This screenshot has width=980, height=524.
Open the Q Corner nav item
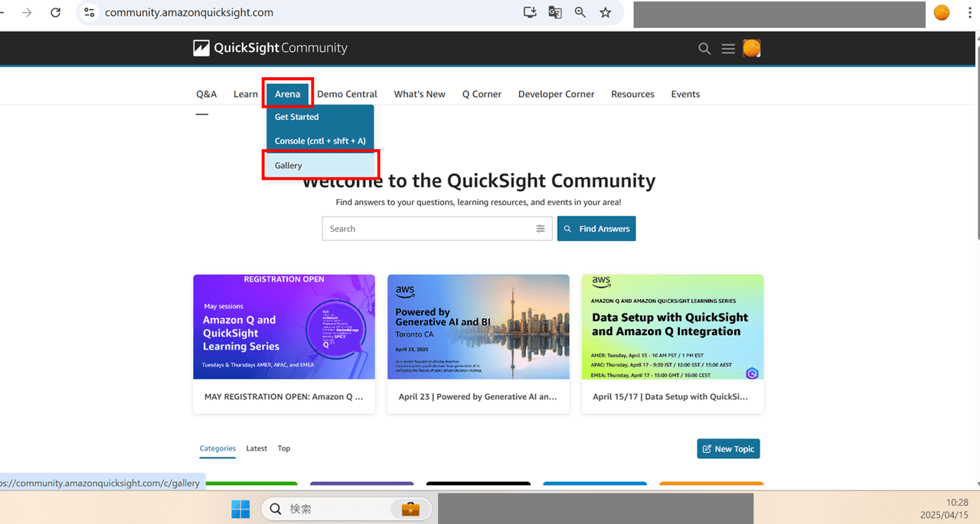click(x=482, y=94)
